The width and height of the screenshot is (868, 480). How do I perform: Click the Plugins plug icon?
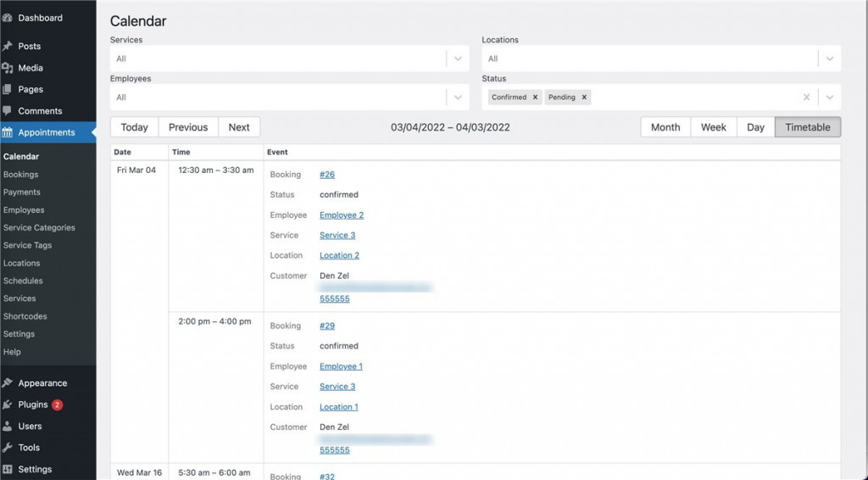point(8,405)
